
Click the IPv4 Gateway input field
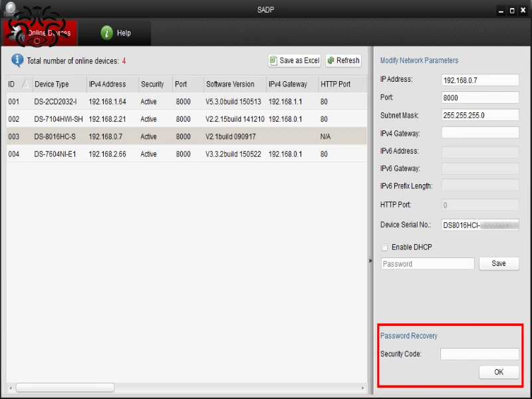click(x=479, y=133)
